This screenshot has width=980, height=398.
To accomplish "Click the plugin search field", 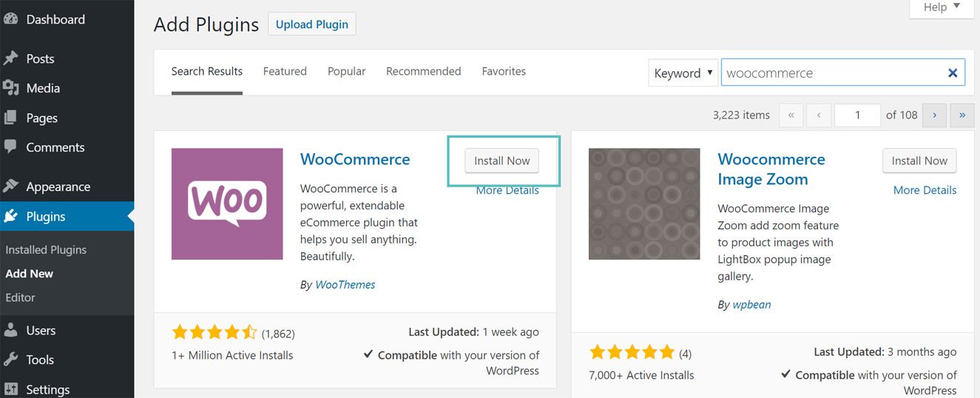I will [843, 72].
